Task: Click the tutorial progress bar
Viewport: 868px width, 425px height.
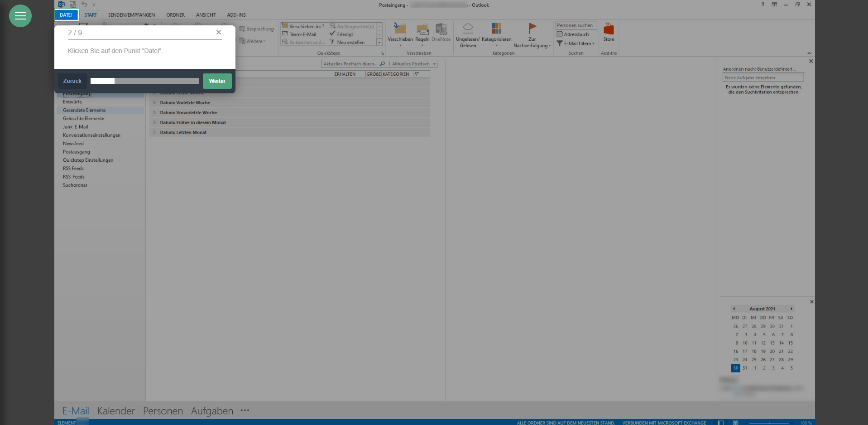Action: pos(144,81)
